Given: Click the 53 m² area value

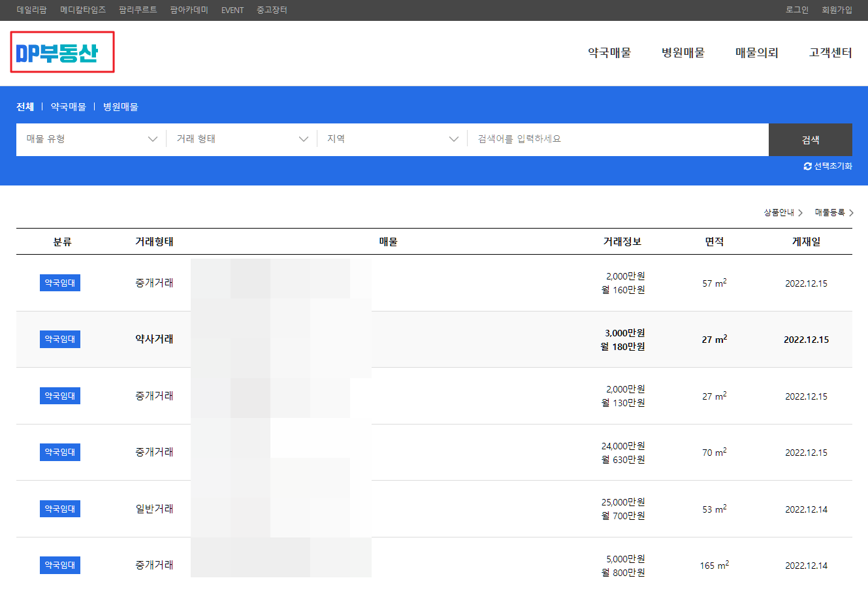Looking at the screenshot, I should [715, 509].
